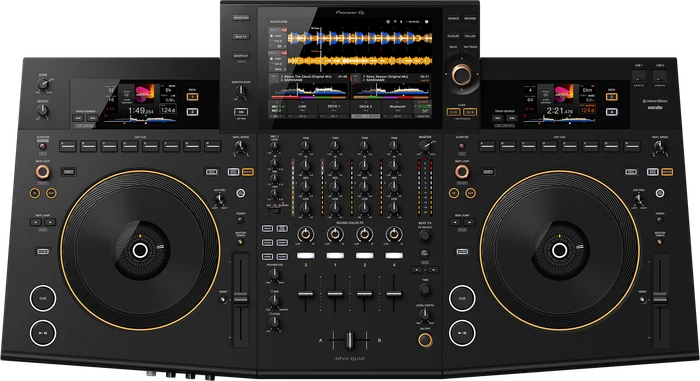Viewport: 700px width, 381px height.
Task: Click the crossfader between A and B
Action: click(350, 340)
